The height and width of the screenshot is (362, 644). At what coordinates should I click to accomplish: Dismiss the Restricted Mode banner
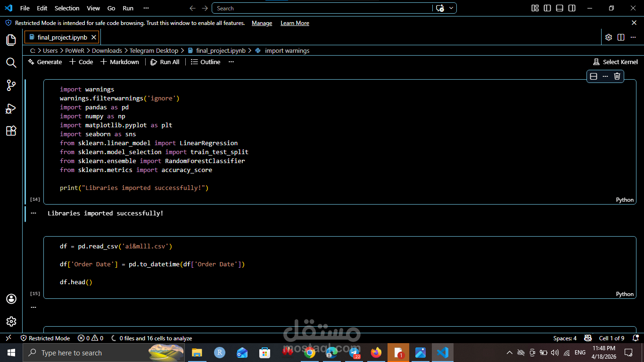[634, 23]
